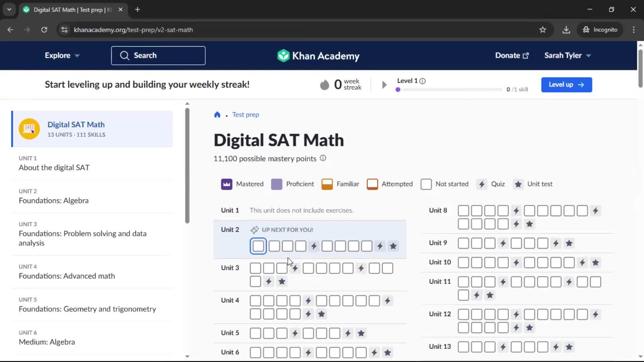Go back in browser history

tap(10, 30)
